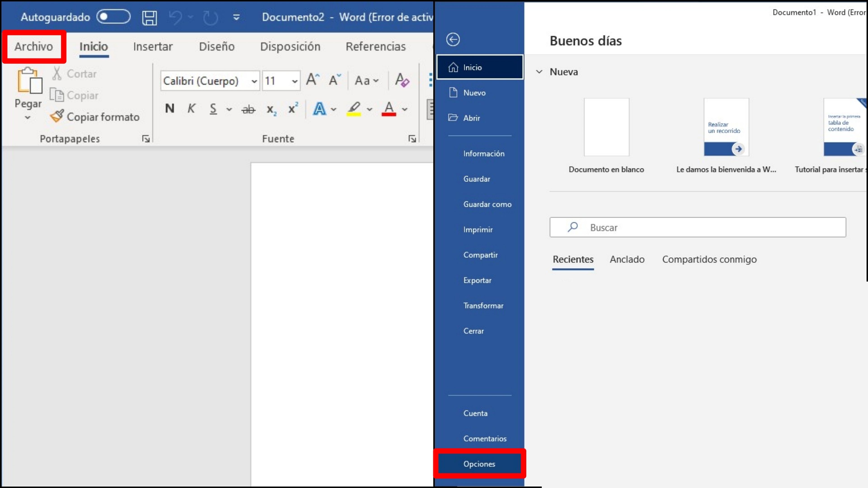
Task: Select the Documento en blanco template thumbnail
Action: point(606,127)
